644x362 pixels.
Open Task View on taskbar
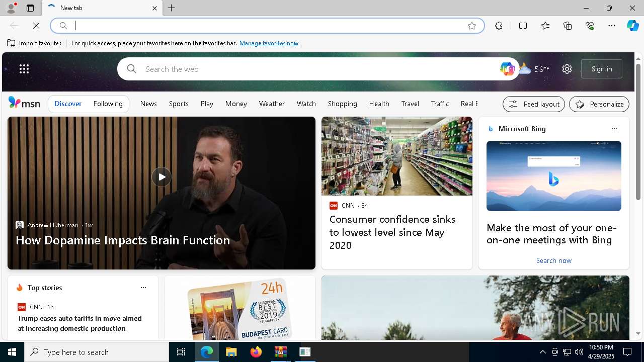181,352
